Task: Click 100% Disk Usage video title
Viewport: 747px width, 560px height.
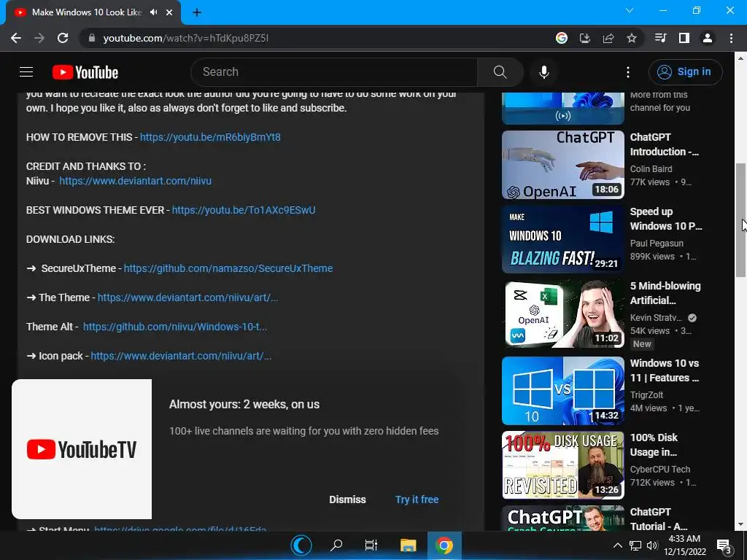Action: 654,445
